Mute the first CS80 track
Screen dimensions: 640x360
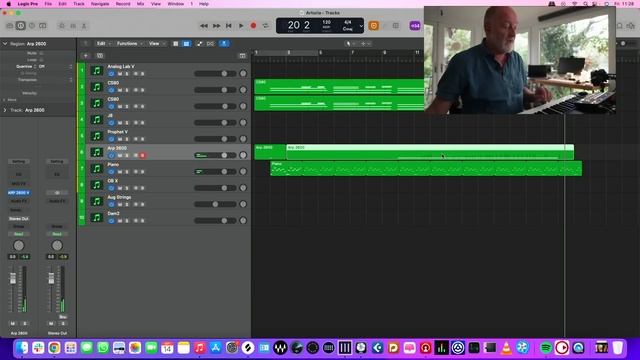tap(120, 90)
